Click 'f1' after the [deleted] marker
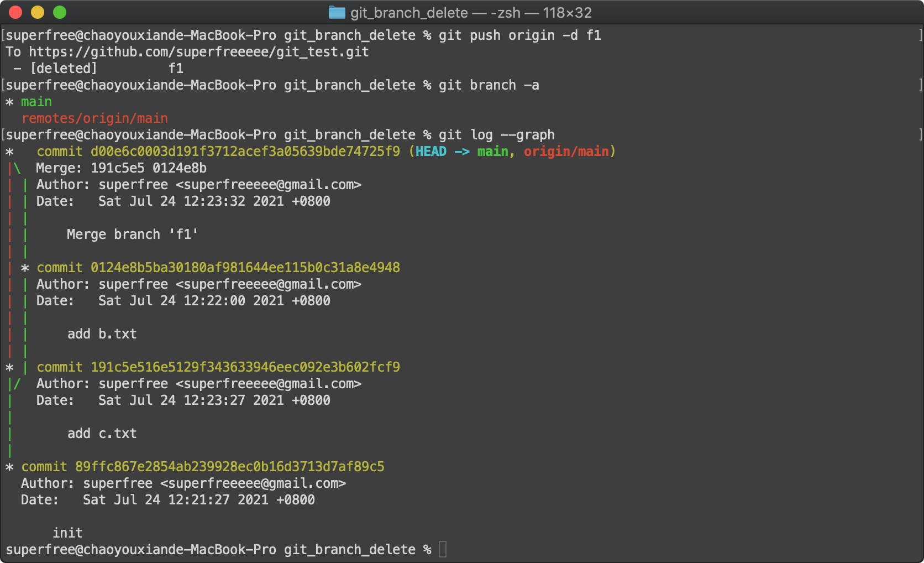Image resolution: width=924 pixels, height=563 pixels. click(x=176, y=69)
